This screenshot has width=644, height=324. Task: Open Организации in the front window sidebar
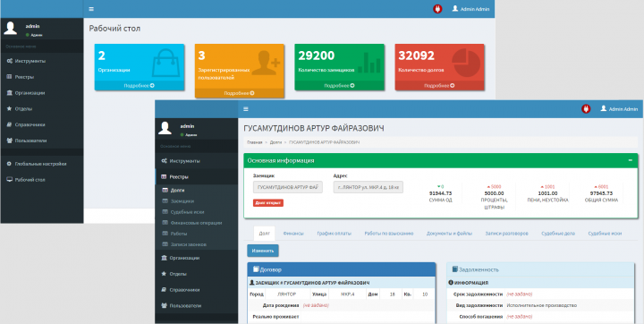(181, 258)
